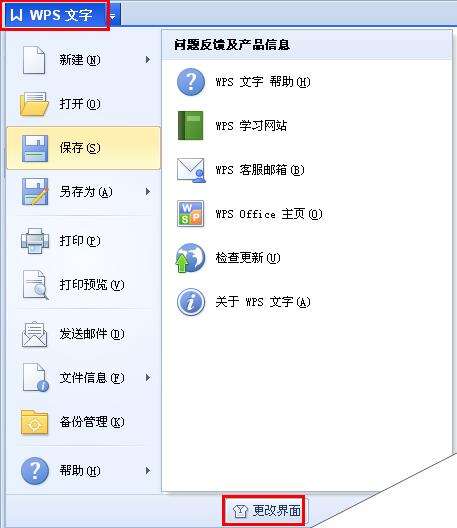457x528 pixels.
Task: Click the printer icon for 打印
Action: (x=34, y=240)
